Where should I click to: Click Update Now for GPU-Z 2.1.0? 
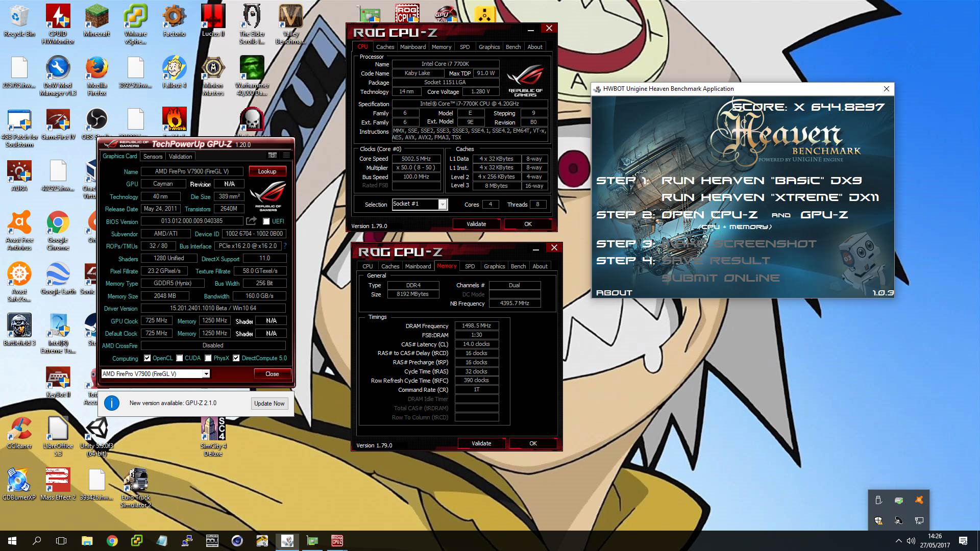point(269,404)
